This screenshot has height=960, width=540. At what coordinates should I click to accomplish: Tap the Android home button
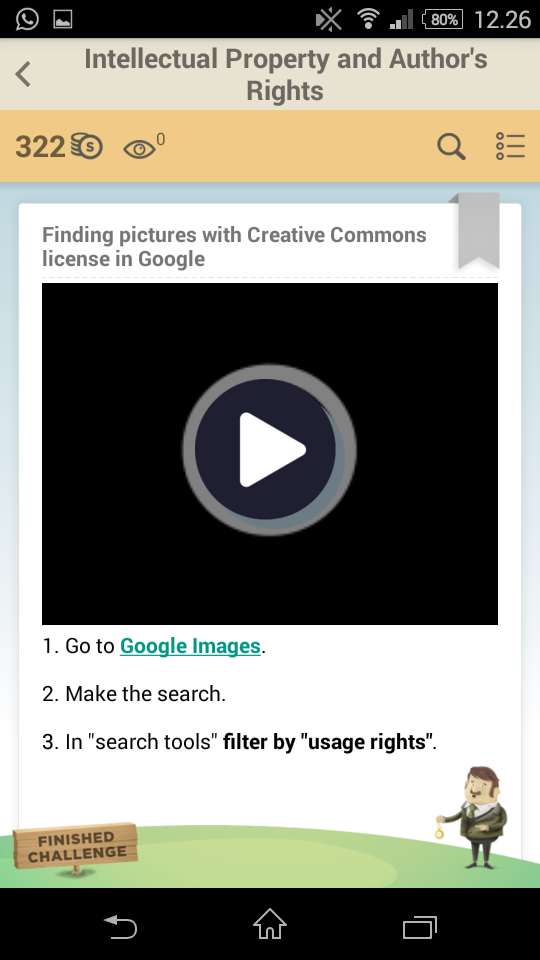point(270,924)
